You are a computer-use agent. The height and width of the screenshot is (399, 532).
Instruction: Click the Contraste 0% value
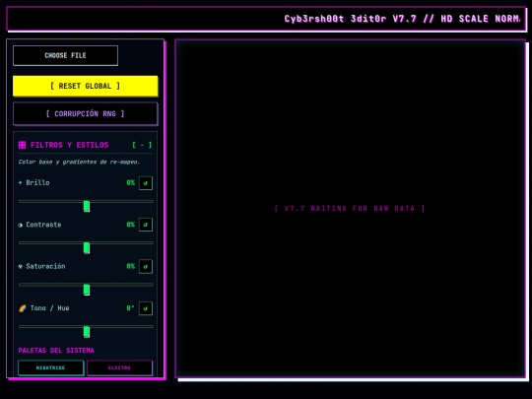[x=131, y=225]
